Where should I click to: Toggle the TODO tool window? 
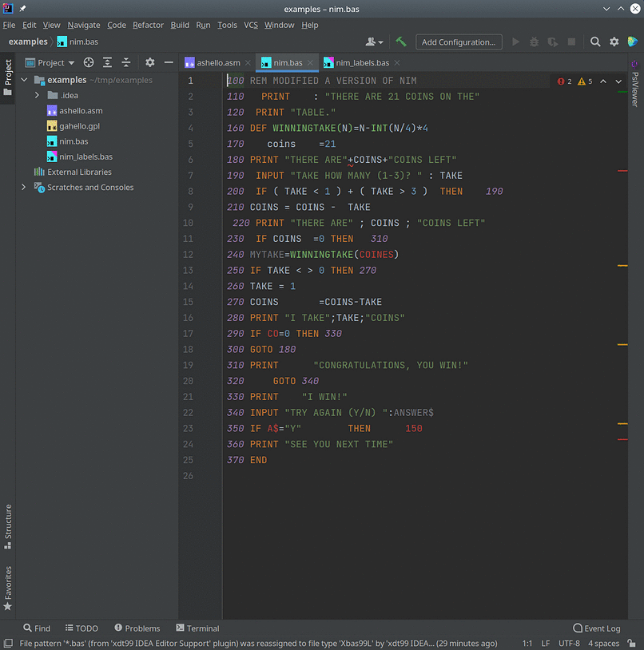pyautogui.click(x=81, y=628)
